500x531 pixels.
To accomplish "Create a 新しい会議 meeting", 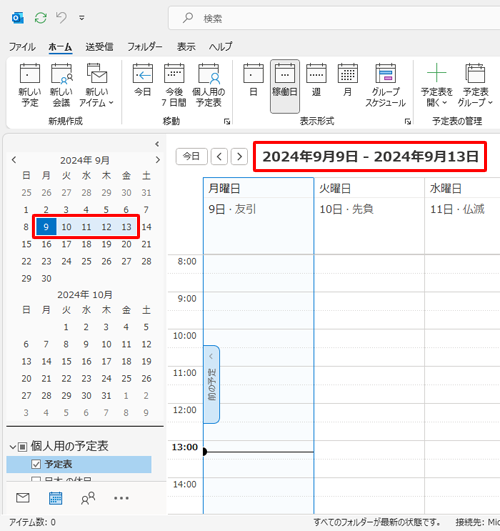I will 61,86.
